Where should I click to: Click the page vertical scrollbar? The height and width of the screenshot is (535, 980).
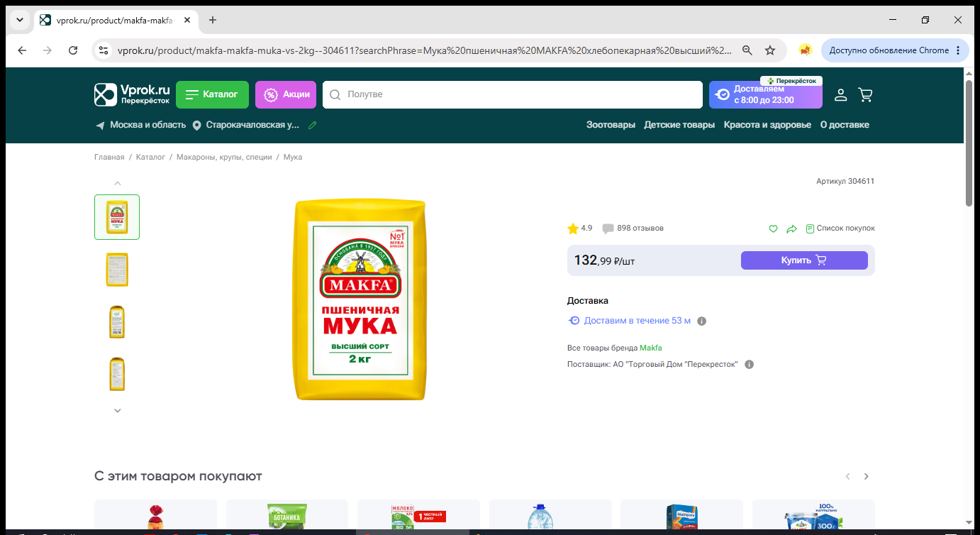(x=969, y=143)
